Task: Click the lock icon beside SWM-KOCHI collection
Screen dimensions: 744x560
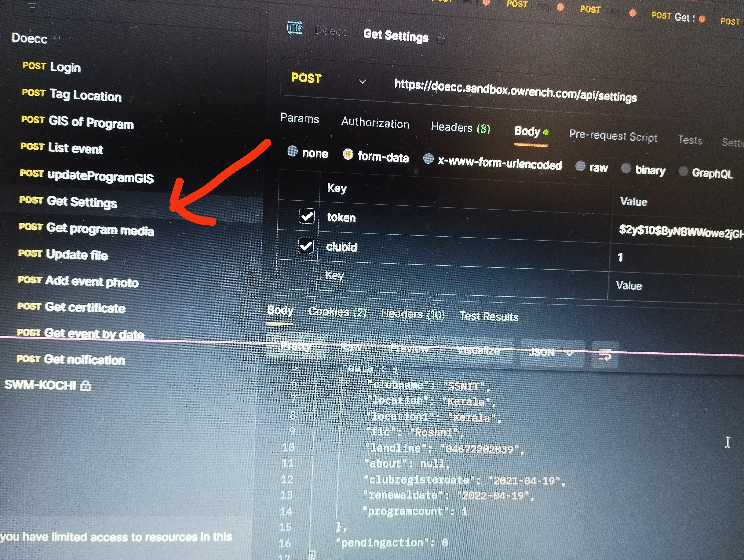Action: pos(86,386)
